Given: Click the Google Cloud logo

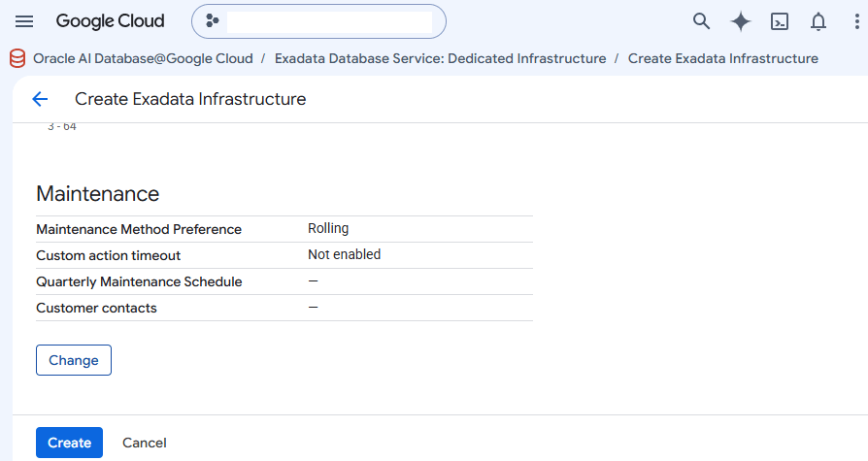Looking at the screenshot, I should click(110, 21).
